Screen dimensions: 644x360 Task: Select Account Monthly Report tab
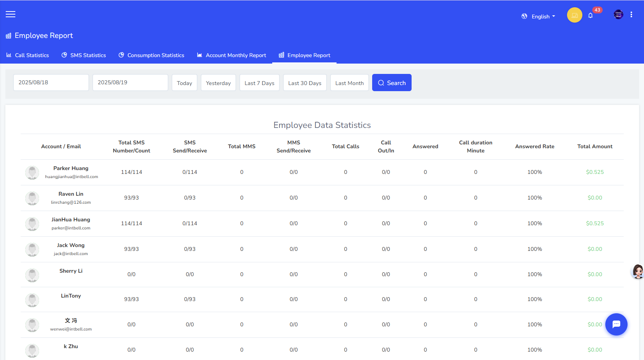(x=231, y=55)
